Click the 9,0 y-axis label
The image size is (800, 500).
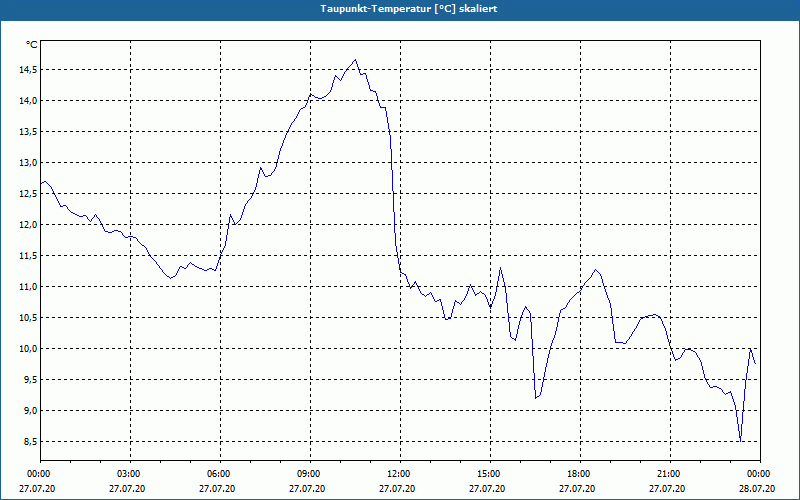(31, 411)
